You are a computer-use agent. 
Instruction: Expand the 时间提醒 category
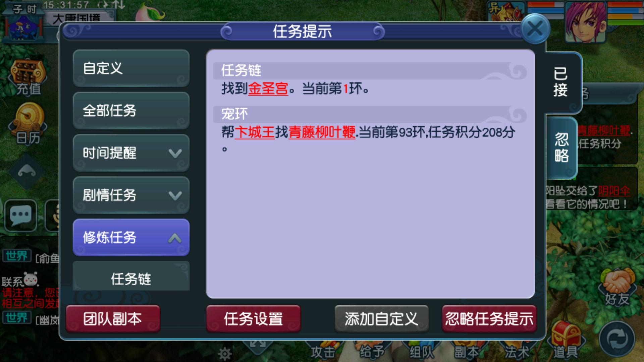[131, 153]
